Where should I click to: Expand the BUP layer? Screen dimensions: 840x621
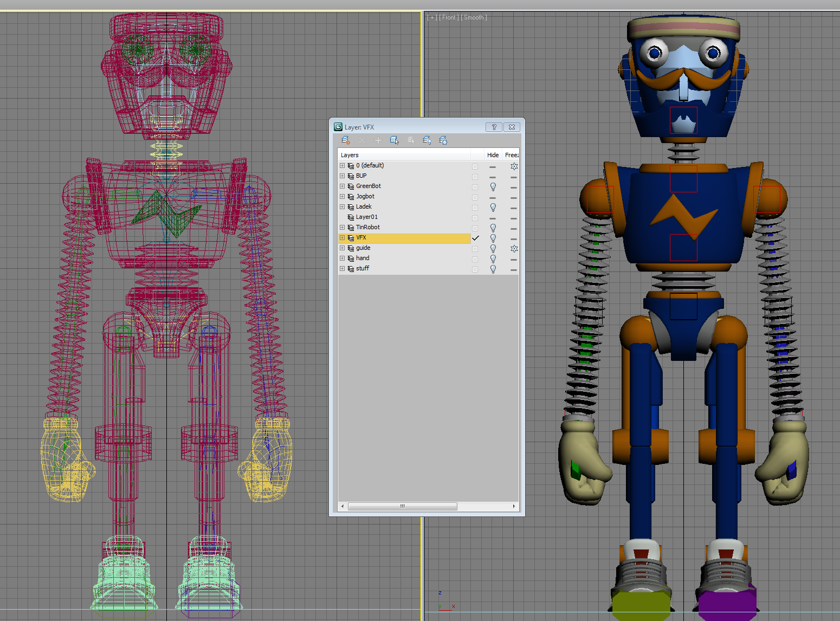point(342,176)
